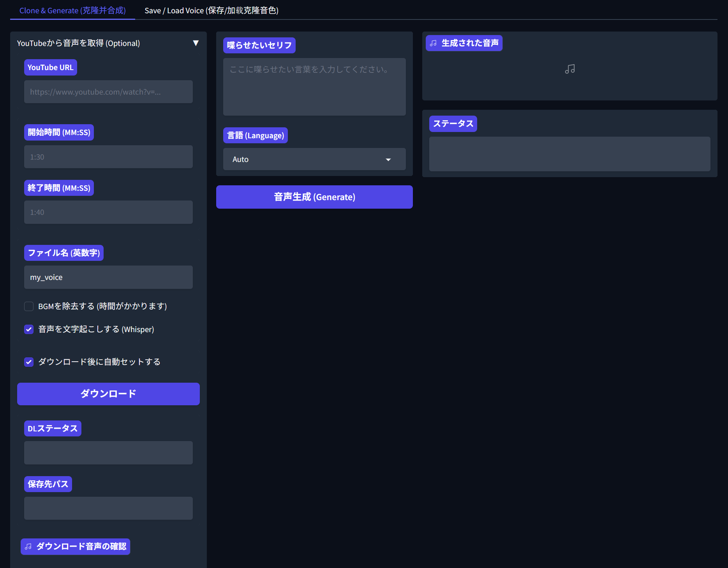Toggle ダウンロード後に自動セットする checkbox
The height and width of the screenshot is (568, 728).
(x=29, y=362)
